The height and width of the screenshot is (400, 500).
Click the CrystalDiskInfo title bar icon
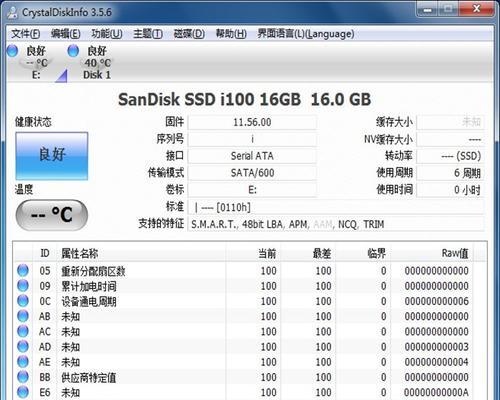13,12
